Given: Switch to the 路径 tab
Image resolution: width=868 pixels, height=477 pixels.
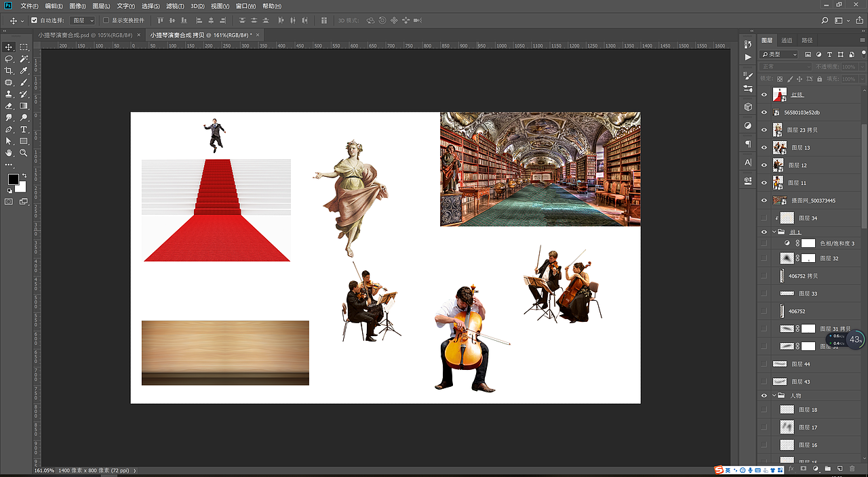Looking at the screenshot, I should [807, 41].
